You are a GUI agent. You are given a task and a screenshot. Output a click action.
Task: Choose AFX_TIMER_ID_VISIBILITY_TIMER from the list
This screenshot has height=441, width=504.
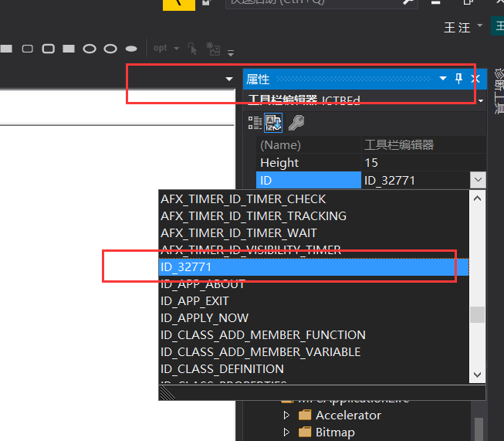click(314, 250)
